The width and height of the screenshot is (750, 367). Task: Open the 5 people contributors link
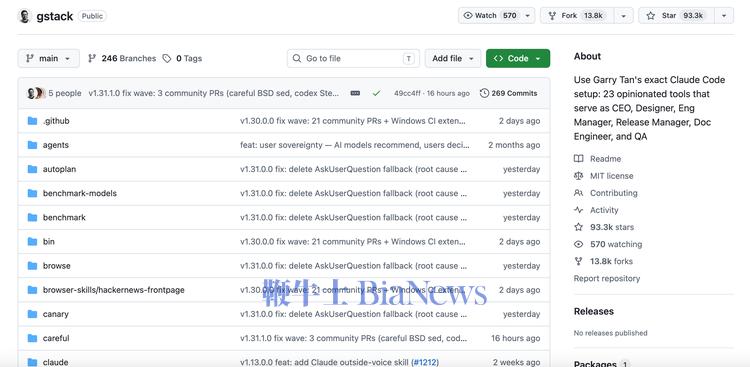click(x=65, y=93)
